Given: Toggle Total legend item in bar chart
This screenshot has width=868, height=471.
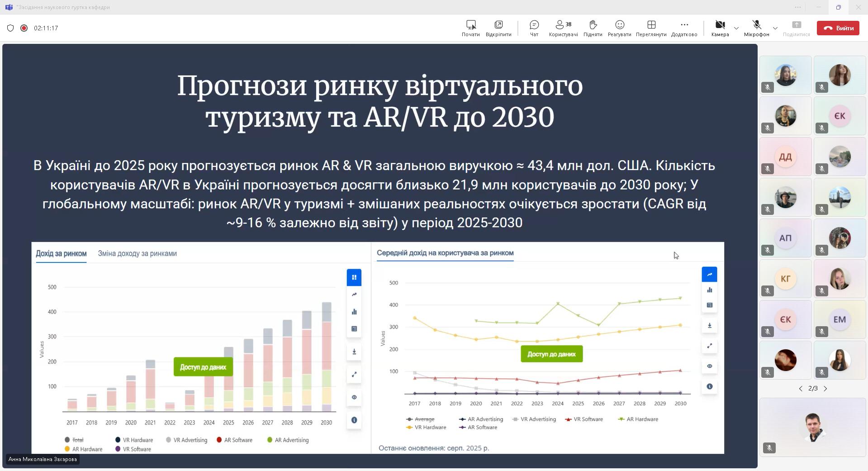Looking at the screenshot, I should point(74,440).
